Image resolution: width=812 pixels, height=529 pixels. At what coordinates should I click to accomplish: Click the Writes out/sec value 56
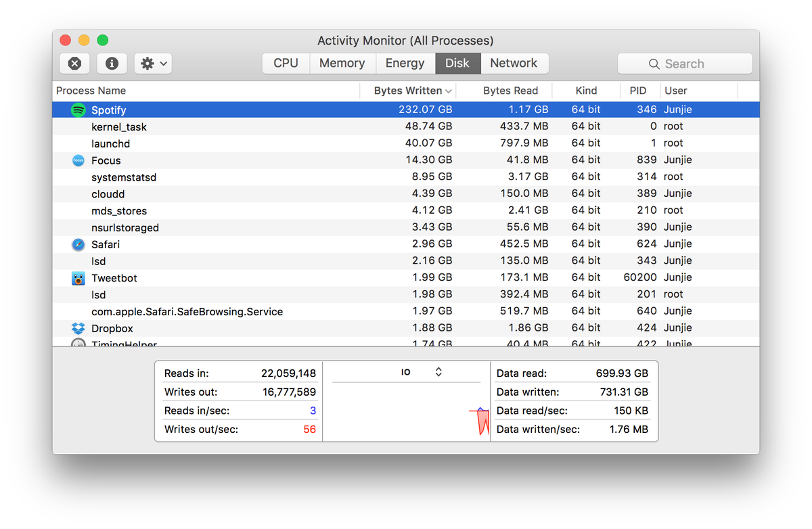pos(310,430)
